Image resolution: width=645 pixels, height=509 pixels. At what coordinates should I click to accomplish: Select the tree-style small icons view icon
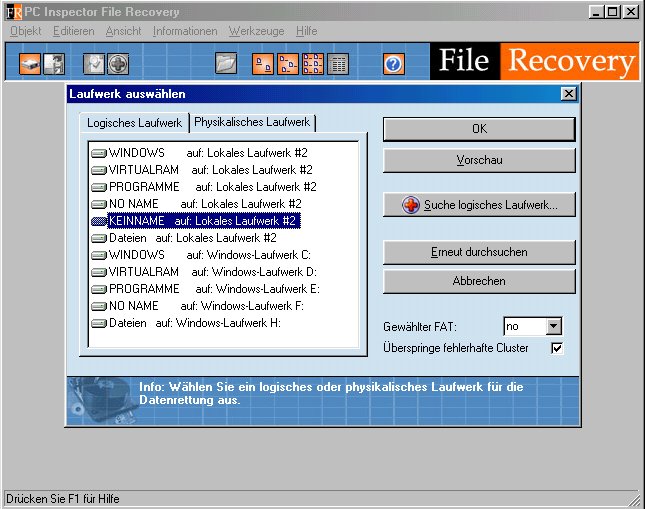coord(288,64)
